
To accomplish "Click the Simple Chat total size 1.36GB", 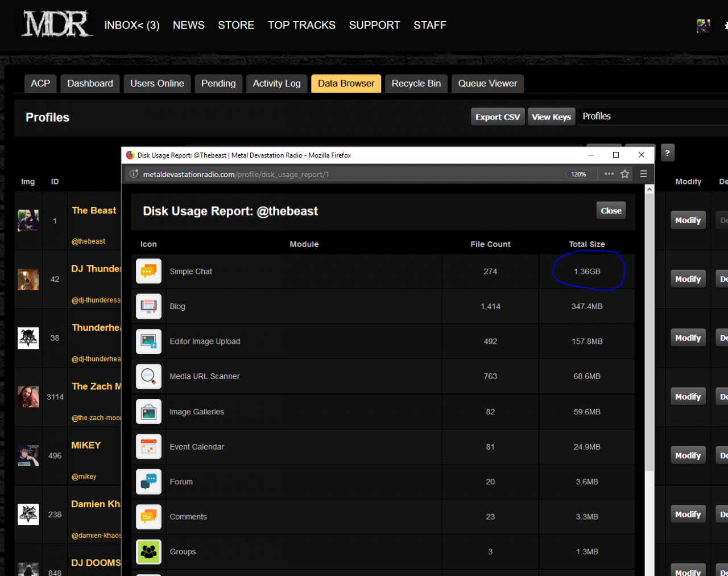I will point(587,271).
